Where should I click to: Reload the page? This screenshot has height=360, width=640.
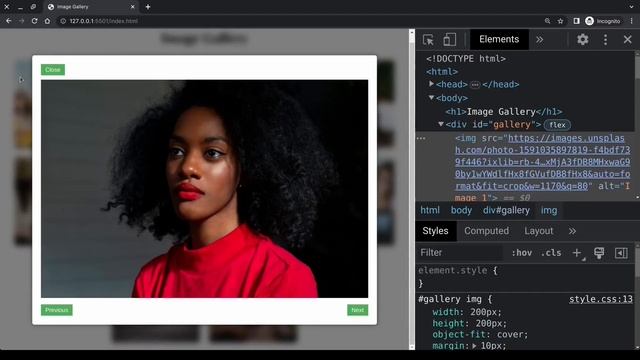coord(34,21)
